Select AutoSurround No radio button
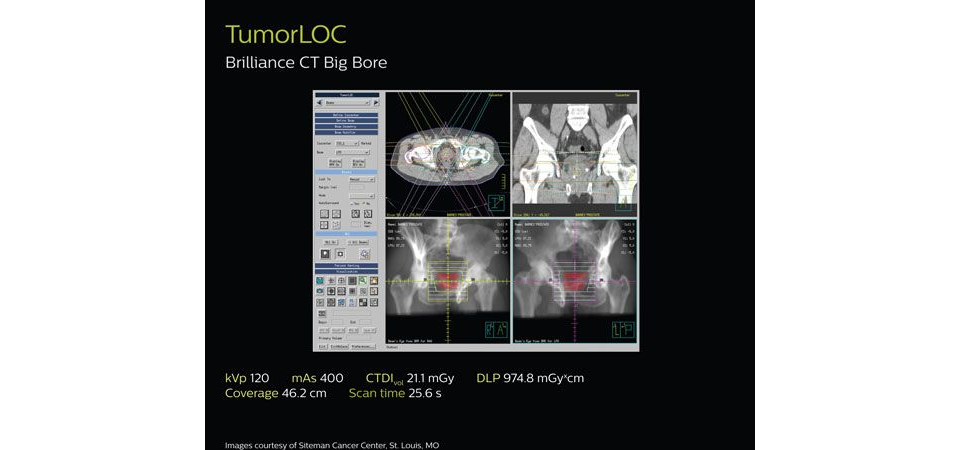The image size is (960, 450). tap(364, 203)
